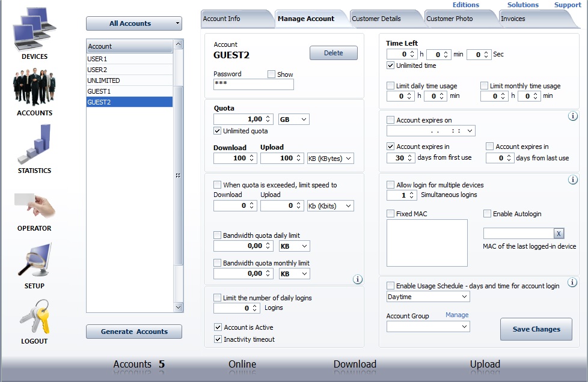The width and height of the screenshot is (588, 382).
Task: Select USER2 in account list
Action: [x=129, y=70]
